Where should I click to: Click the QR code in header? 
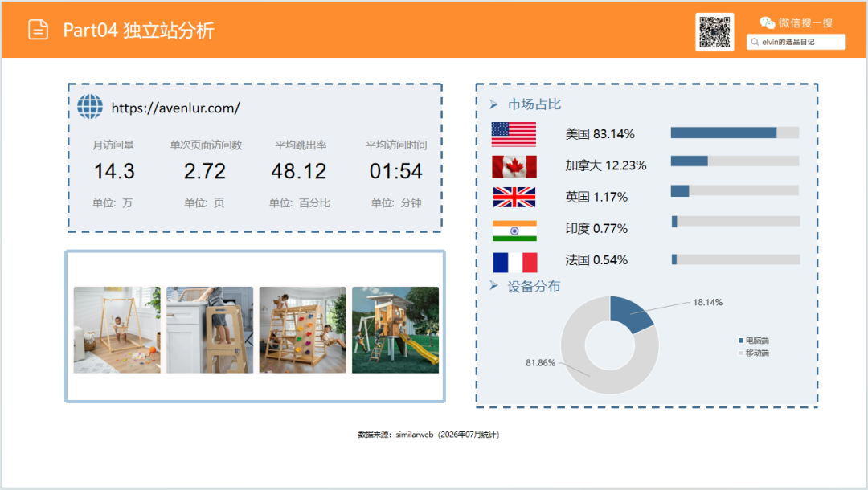(x=714, y=32)
